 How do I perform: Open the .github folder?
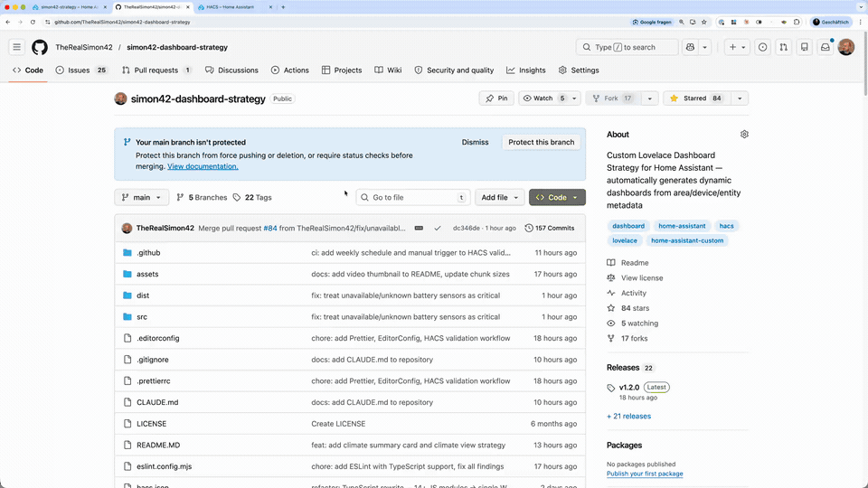coord(148,253)
